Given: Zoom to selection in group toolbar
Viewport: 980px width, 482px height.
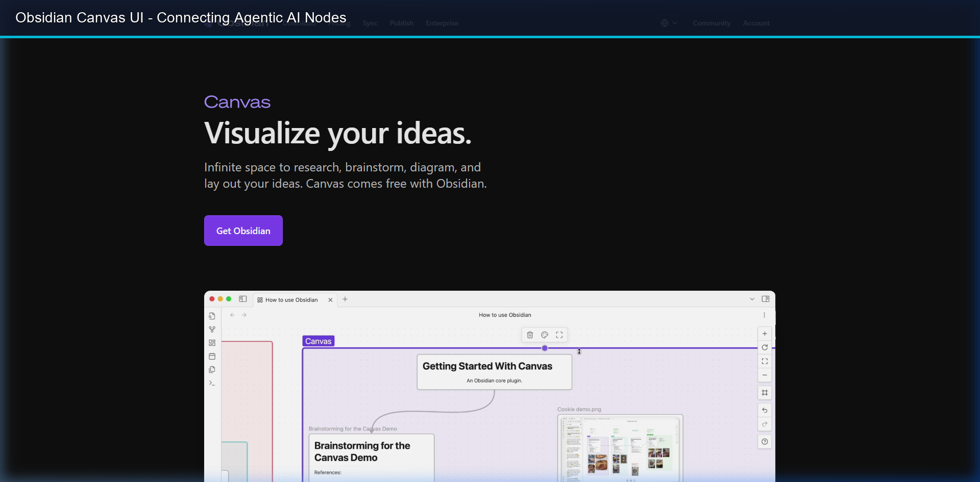Looking at the screenshot, I should click(559, 335).
